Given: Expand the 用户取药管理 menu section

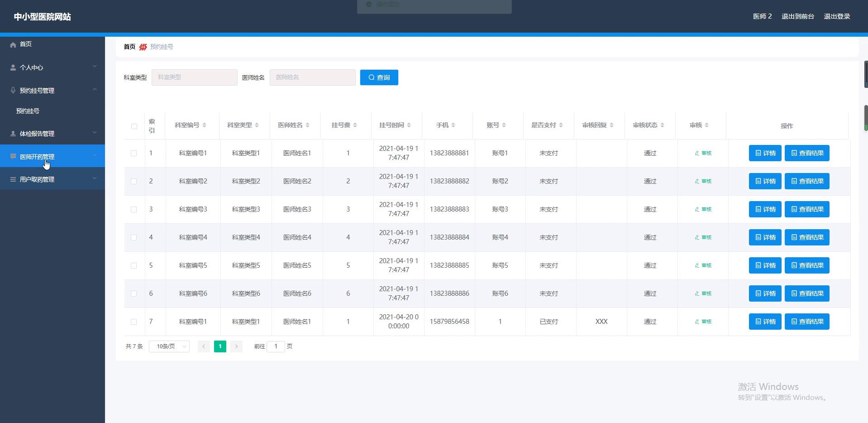Looking at the screenshot, I should point(95,178).
